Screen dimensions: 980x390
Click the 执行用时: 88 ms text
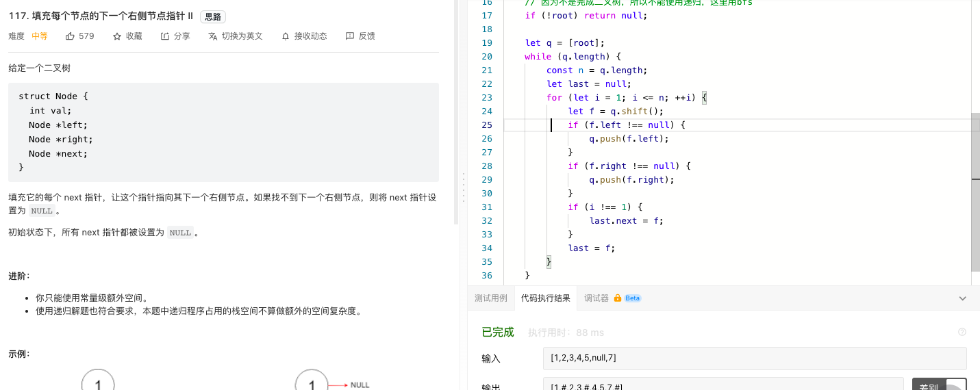tap(566, 333)
